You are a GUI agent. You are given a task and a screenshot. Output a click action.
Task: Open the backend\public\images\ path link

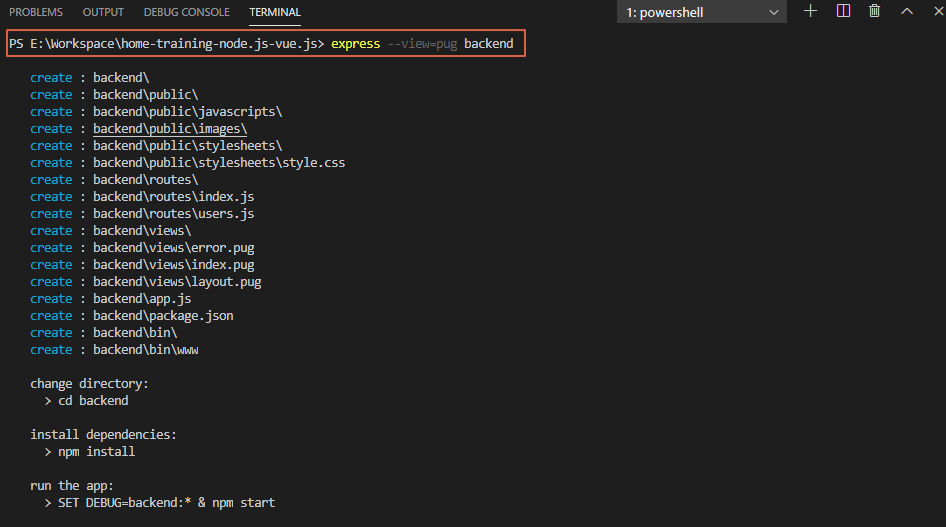pos(170,129)
